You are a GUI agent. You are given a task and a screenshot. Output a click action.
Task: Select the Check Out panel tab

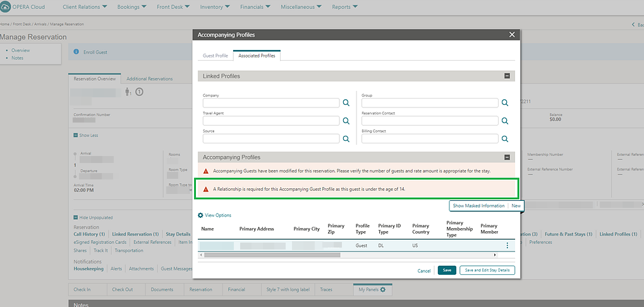[126, 289]
